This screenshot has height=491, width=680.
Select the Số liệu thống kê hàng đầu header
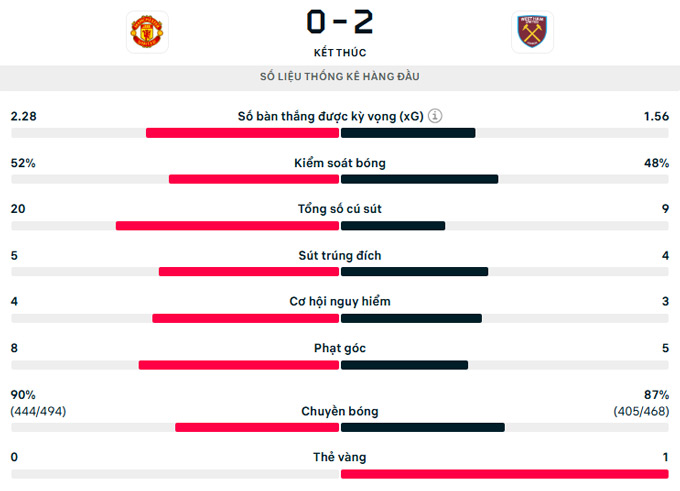(340, 77)
